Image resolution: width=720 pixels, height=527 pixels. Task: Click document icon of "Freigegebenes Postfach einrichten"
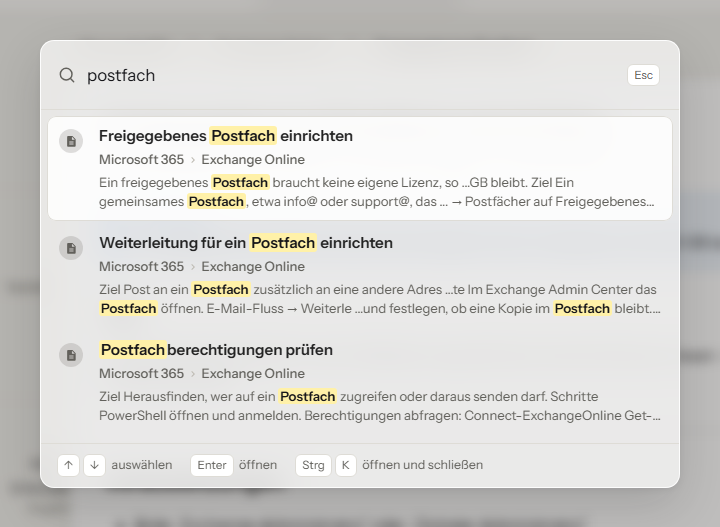(x=71, y=141)
